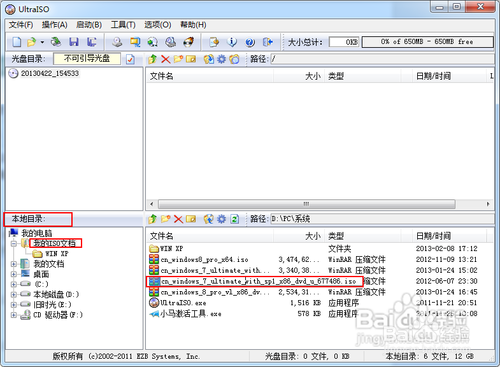
Task: Expand the 桌面 tree node
Action: pyautogui.click(x=14, y=274)
